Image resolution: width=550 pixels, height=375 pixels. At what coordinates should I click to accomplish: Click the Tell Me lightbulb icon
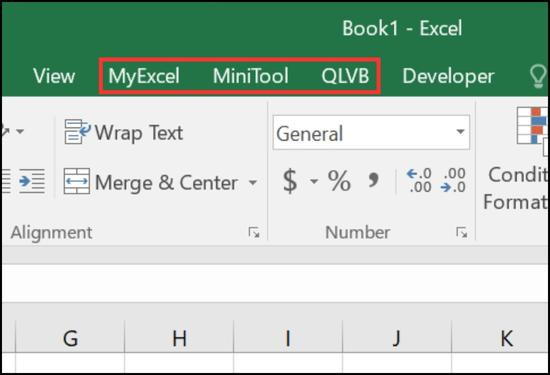coord(537,76)
